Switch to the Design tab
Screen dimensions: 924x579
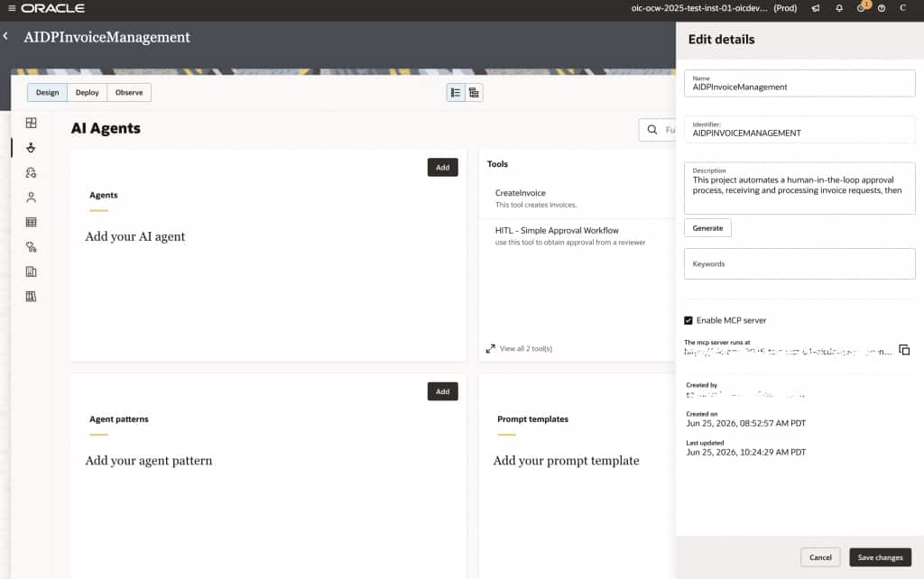click(x=47, y=93)
